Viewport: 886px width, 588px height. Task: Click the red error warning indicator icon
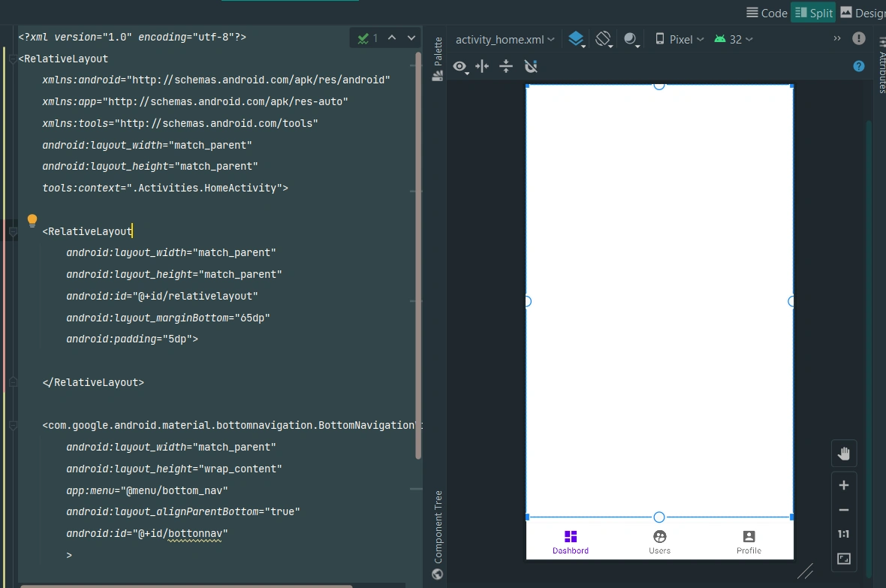pos(859,38)
